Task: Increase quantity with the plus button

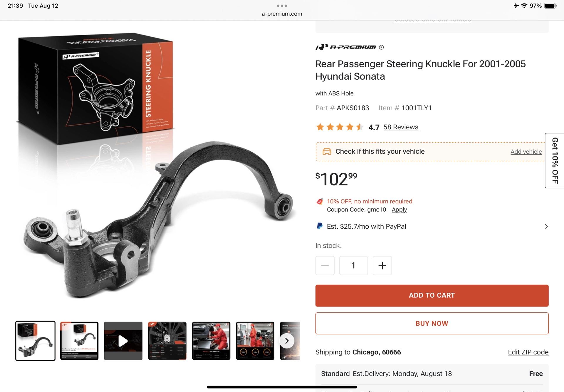Action: (382, 265)
